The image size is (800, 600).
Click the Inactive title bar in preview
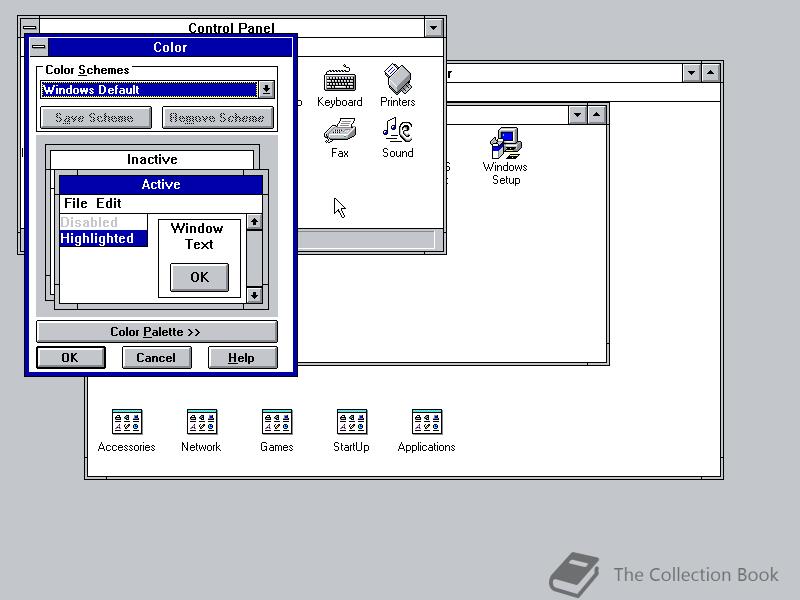pyautogui.click(x=152, y=159)
